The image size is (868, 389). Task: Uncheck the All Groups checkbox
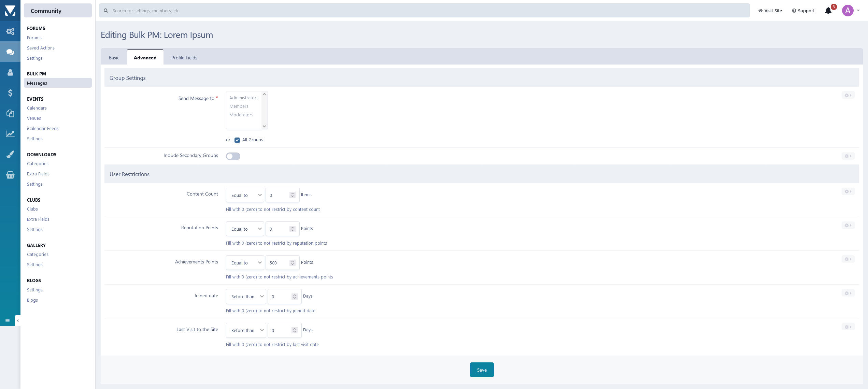(x=237, y=140)
